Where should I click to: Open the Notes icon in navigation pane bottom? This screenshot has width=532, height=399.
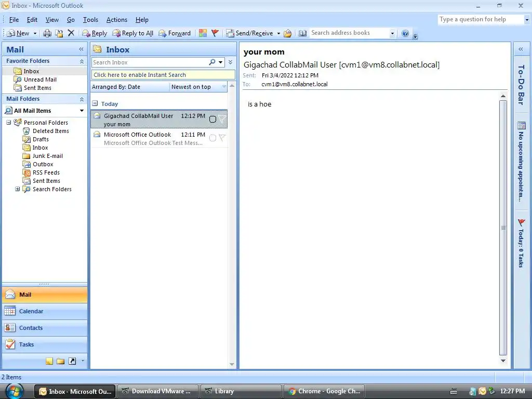pos(49,361)
